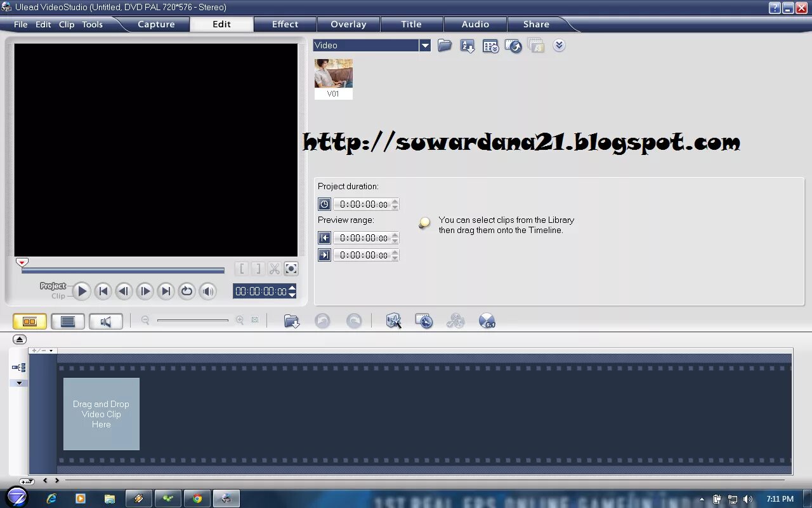This screenshot has width=812, height=508.
Task: Switch to Storyboard view
Action: [30, 322]
